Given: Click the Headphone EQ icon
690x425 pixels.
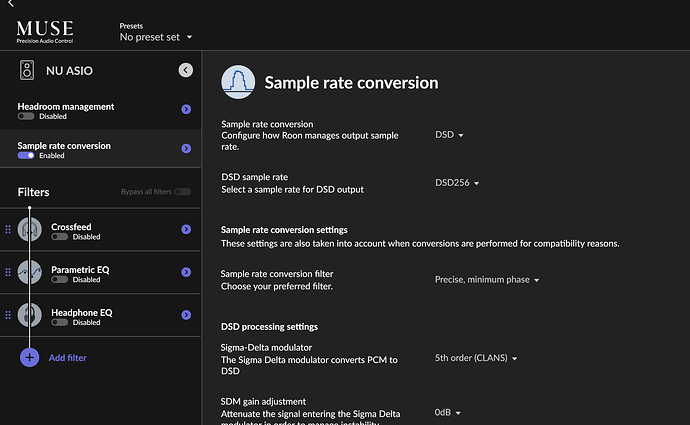Looking at the screenshot, I should pyautogui.click(x=30, y=315).
